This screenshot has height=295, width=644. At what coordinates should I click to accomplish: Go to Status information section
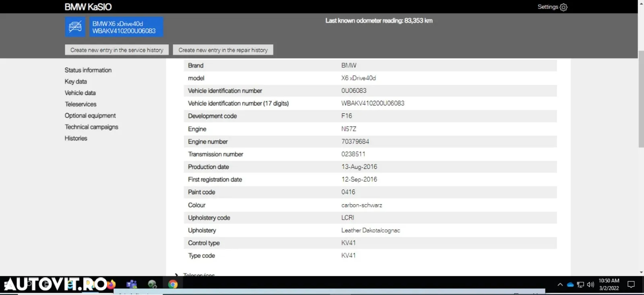coord(88,70)
